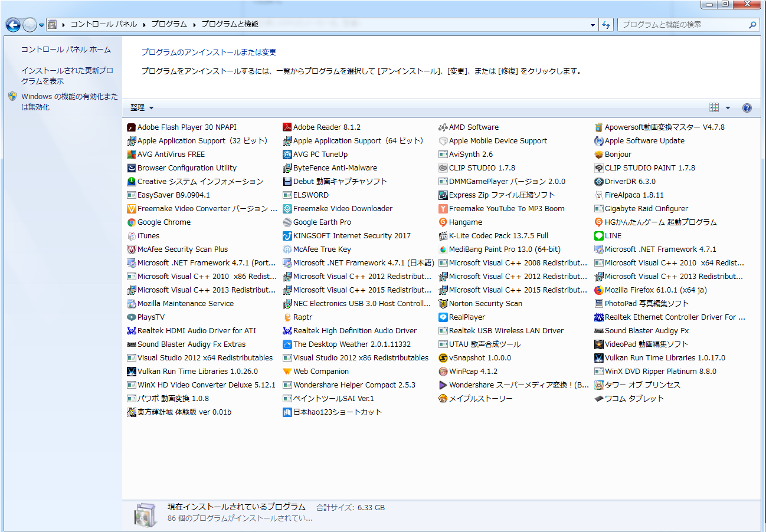Open the address bar history dropdown
This screenshot has width=766, height=532.
(593, 25)
